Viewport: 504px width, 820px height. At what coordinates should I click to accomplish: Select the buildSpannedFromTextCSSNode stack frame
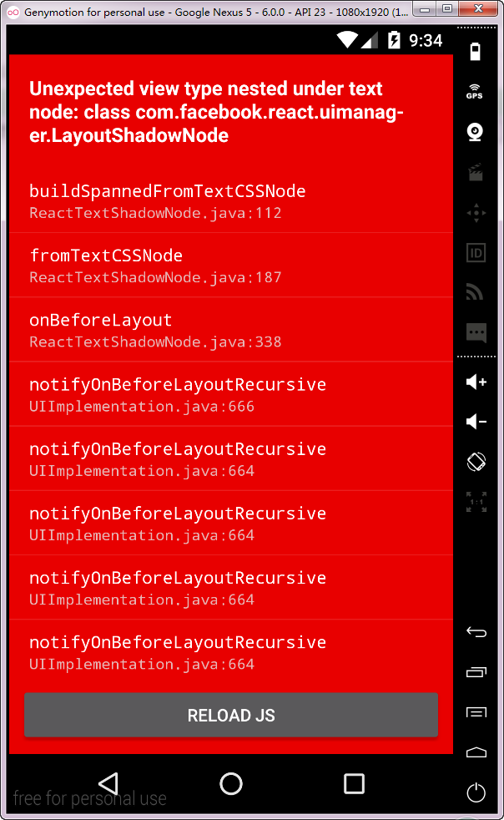pos(231,200)
